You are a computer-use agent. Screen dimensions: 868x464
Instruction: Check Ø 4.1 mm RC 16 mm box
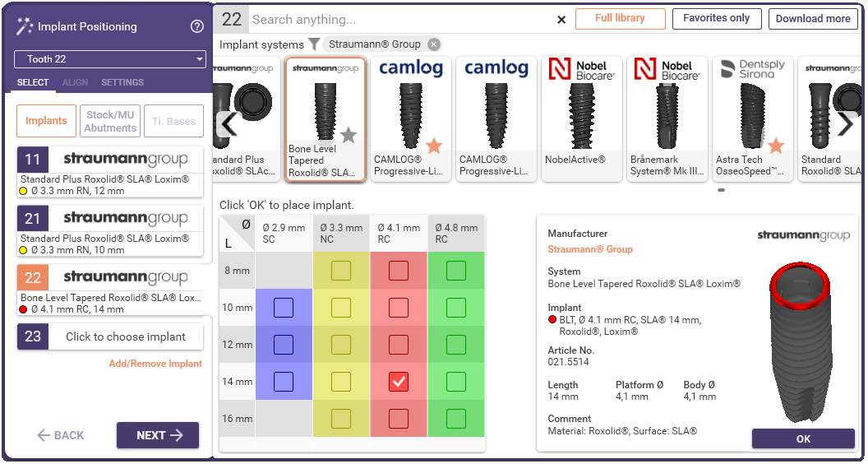pos(399,419)
